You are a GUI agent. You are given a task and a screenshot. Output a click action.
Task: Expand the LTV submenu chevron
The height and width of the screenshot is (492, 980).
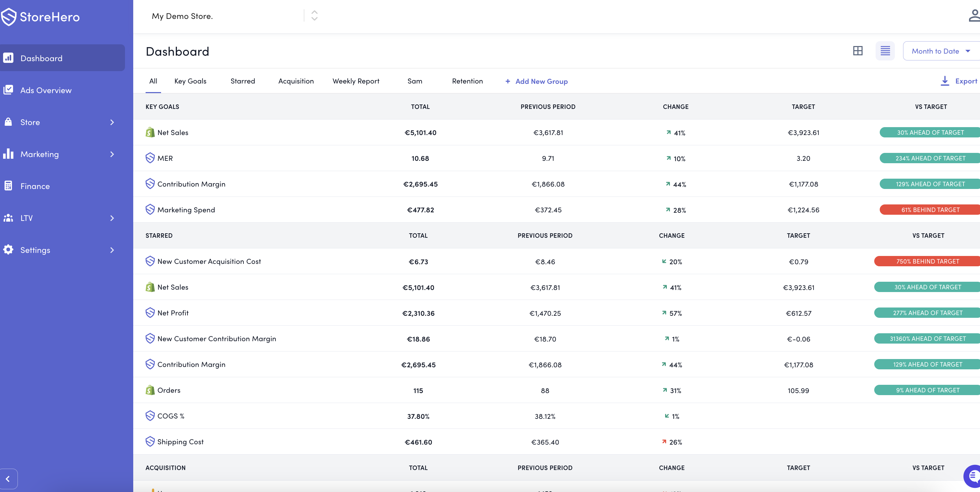112,218
